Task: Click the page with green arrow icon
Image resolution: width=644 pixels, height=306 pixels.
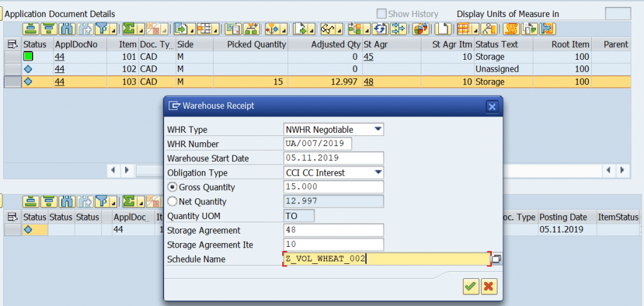Action: tap(302, 29)
